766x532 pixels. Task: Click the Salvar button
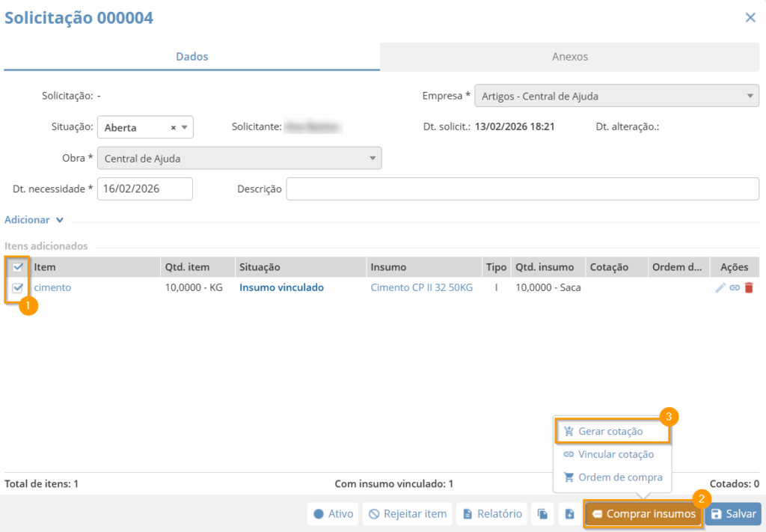tap(732, 514)
